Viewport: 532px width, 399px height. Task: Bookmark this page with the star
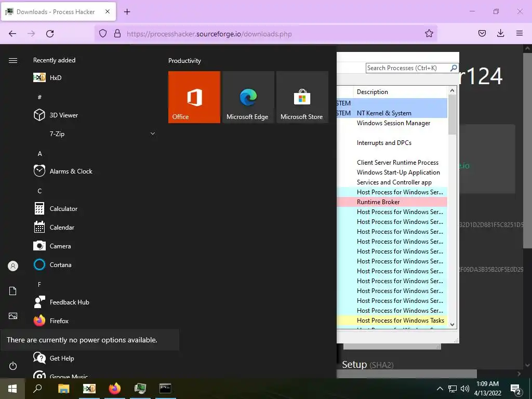pyautogui.click(x=429, y=34)
